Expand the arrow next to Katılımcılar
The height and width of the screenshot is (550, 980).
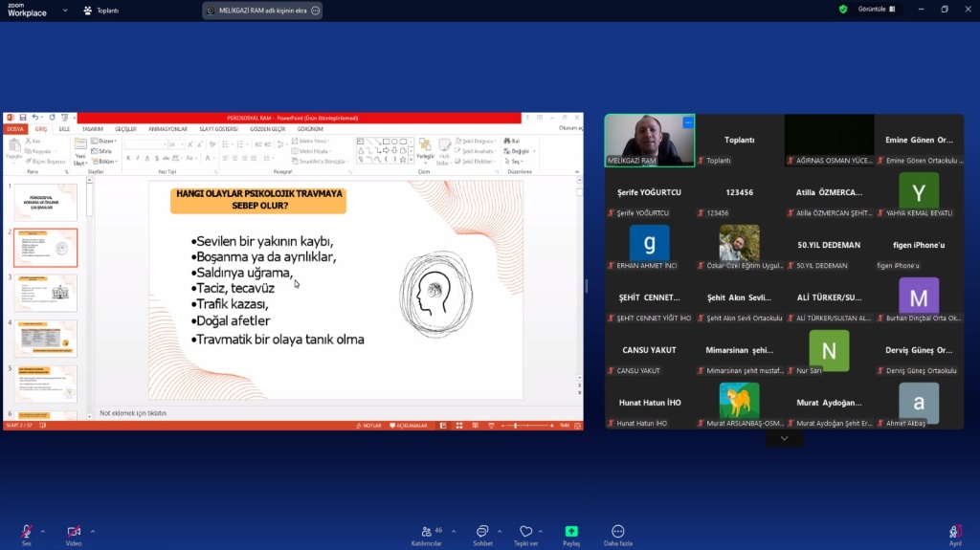tap(453, 530)
